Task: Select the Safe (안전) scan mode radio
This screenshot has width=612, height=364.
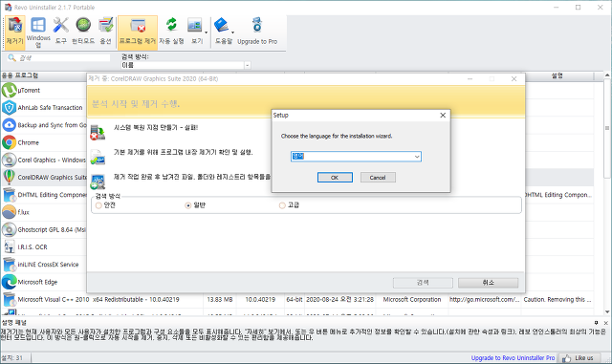Action: [98, 205]
